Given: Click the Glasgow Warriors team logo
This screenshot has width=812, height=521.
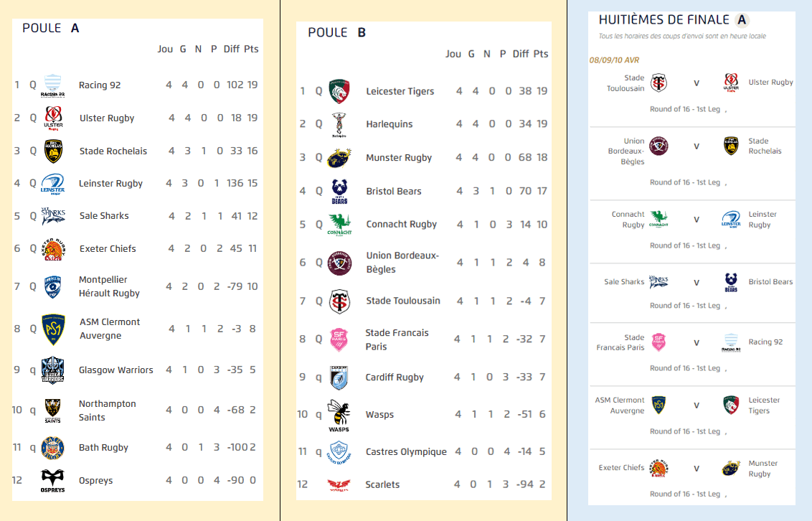Looking at the screenshot, I should click(53, 370).
